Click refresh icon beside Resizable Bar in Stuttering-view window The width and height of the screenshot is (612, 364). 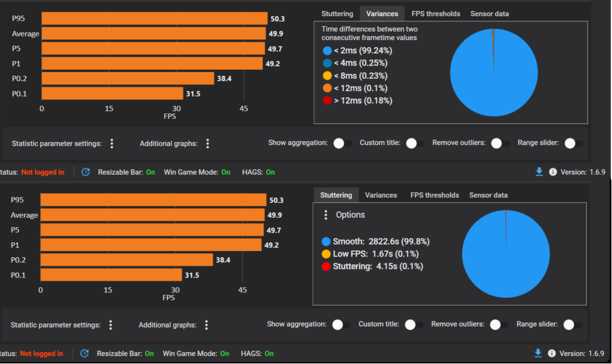pyautogui.click(x=85, y=353)
